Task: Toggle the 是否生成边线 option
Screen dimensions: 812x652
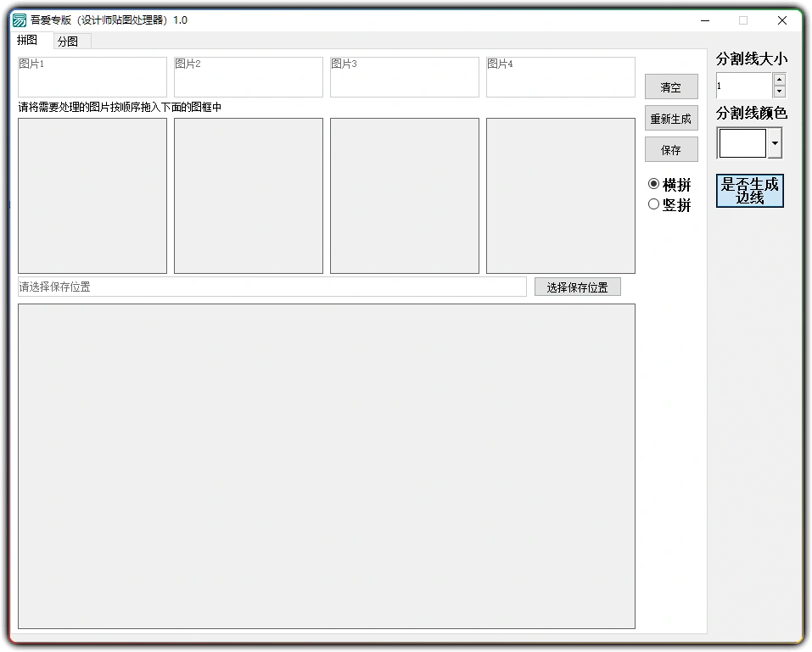Action: tap(749, 191)
